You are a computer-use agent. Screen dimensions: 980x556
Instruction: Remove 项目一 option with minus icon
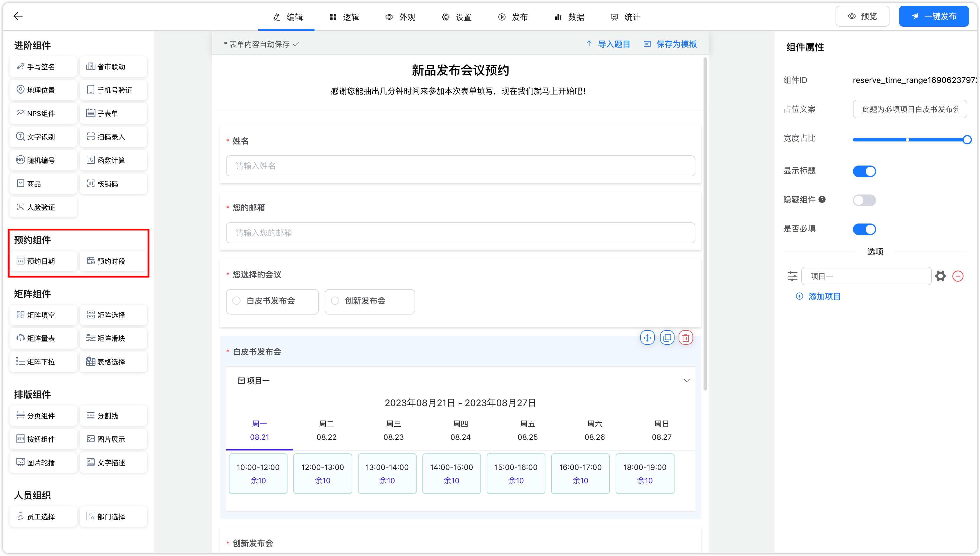point(958,276)
